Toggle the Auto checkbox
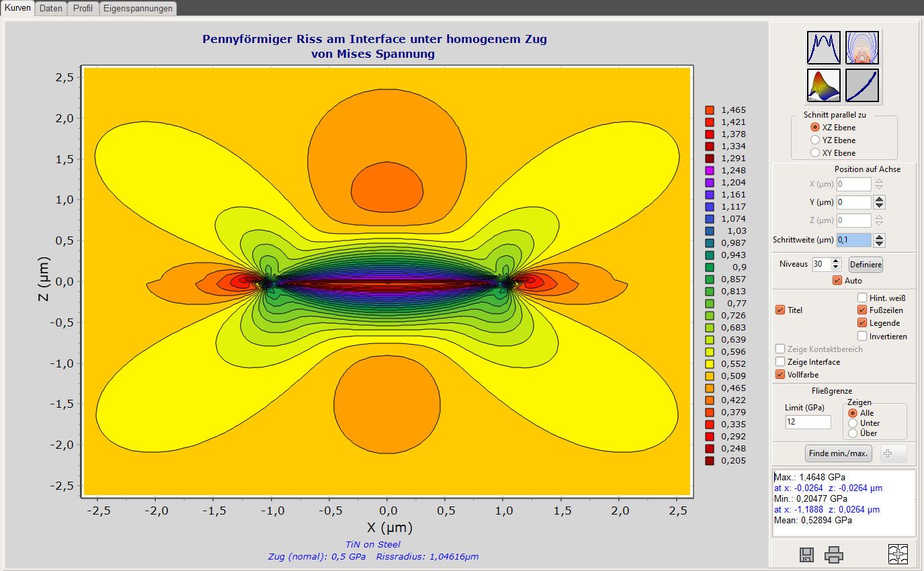 [x=837, y=280]
